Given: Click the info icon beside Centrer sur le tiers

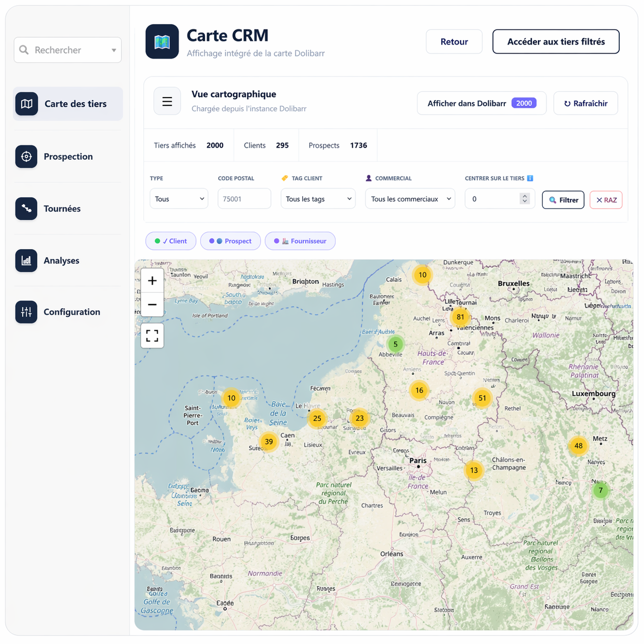Looking at the screenshot, I should pos(530,178).
